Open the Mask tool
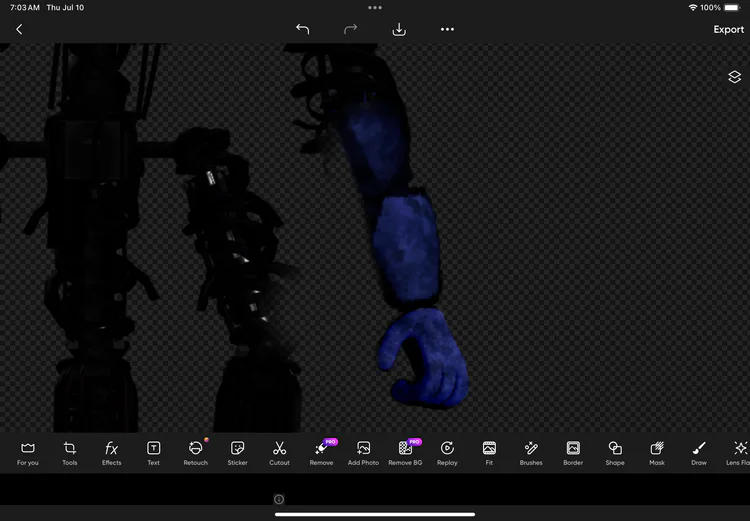The image size is (750, 521). (x=657, y=453)
